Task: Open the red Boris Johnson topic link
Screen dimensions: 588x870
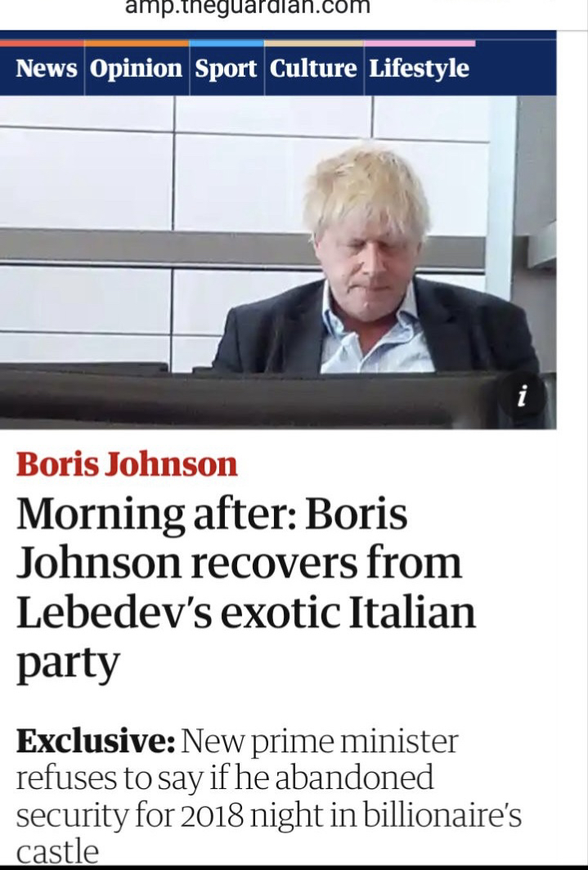Action: (x=127, y=464)
